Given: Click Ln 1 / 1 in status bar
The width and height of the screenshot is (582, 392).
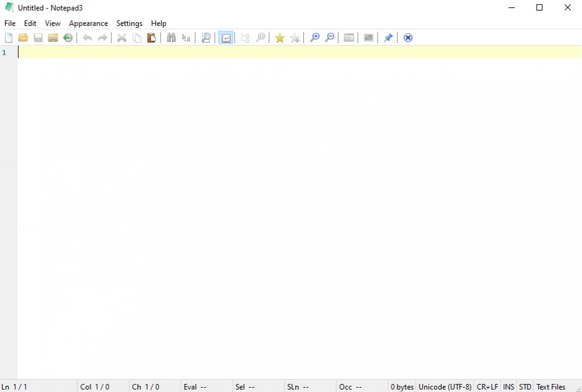Looking at the screenshot, I should click(15, 387).
